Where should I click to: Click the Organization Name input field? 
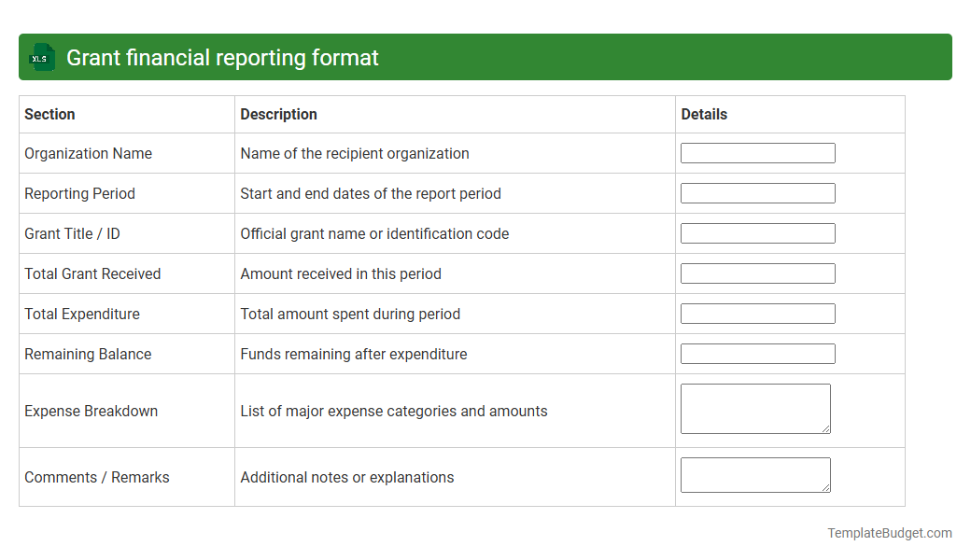pos(757,152)
